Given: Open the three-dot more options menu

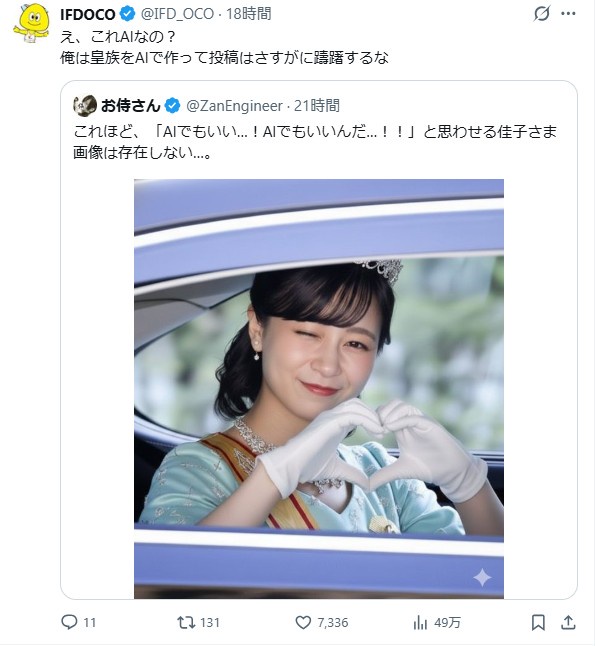Looking at the screenshot, I should tap(568, 14).
